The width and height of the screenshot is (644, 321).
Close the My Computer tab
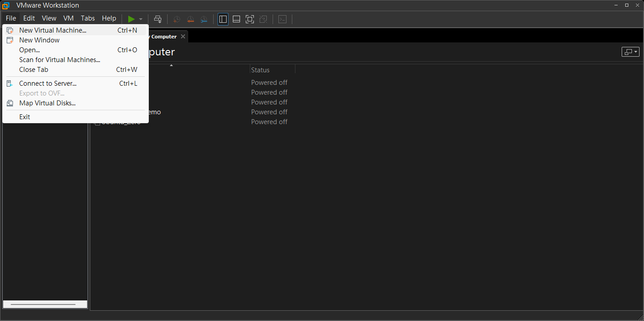[x=183, y=37]
